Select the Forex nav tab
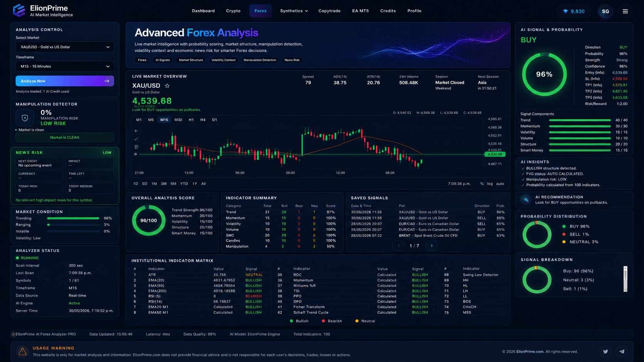The width and height of the screenshot is (644, 362). pyautogui.click(x=260, y=11)
